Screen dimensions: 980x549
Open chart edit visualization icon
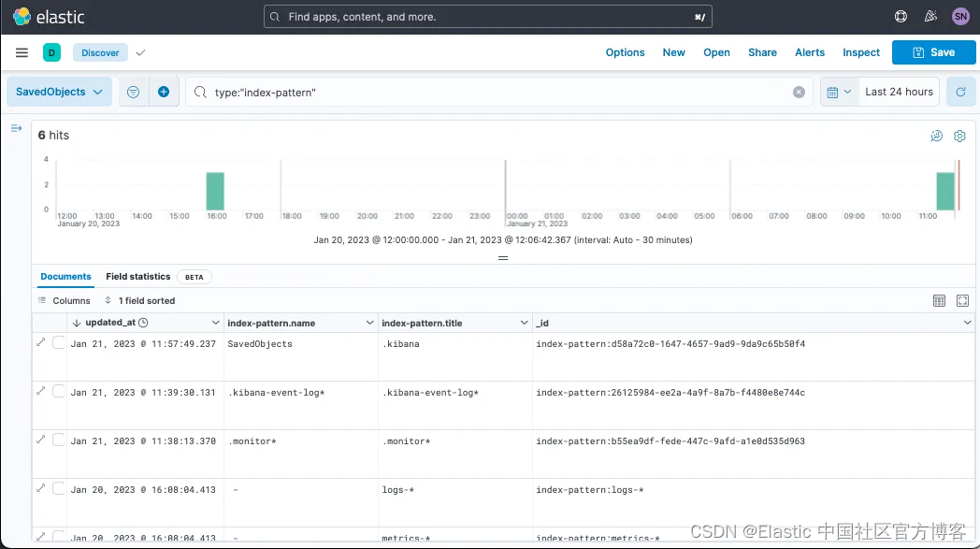936,136
